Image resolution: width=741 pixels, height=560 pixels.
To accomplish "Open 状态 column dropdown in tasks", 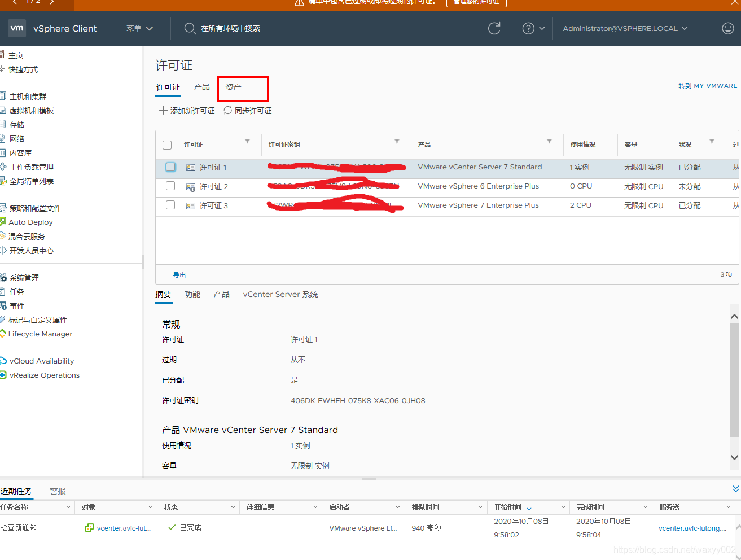I will pos(233,508).
